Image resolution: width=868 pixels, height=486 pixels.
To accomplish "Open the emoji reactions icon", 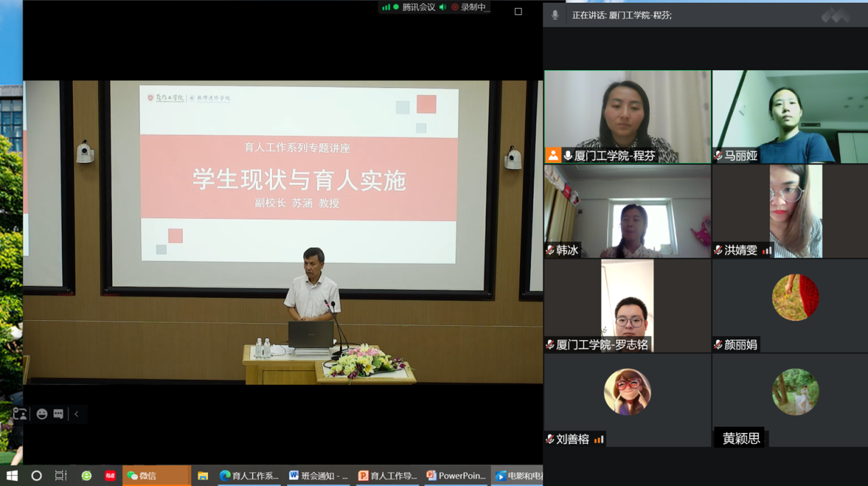I will point(42,414).
